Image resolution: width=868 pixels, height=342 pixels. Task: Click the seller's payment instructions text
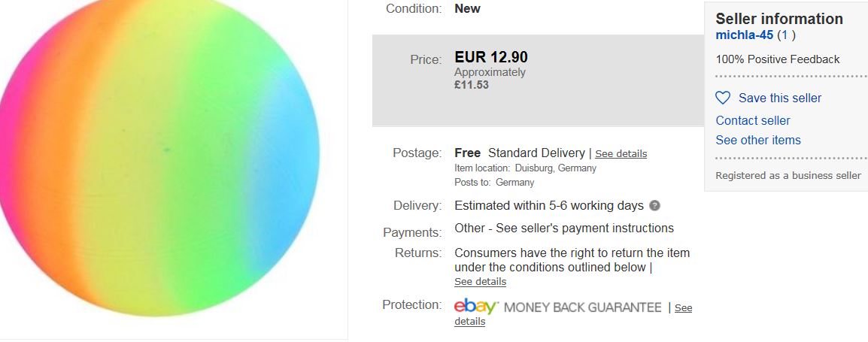tap(564, 229)
